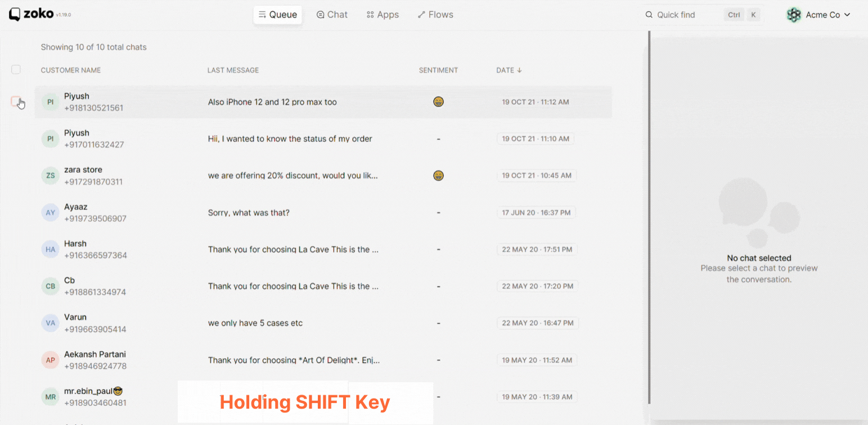The width and height of the screenshot is (868, 425).
Task: Click the AP avatar for Aekansh Partani
Action: 51,360
